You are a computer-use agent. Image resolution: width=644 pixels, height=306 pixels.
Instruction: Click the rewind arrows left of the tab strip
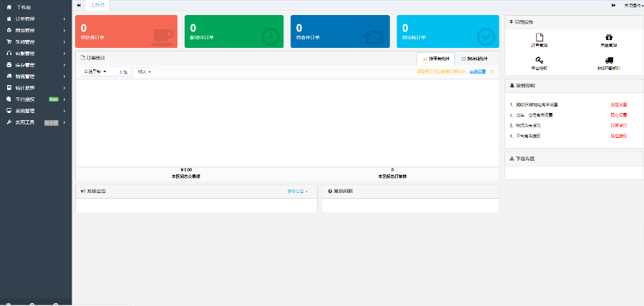[x=79, y=5]
